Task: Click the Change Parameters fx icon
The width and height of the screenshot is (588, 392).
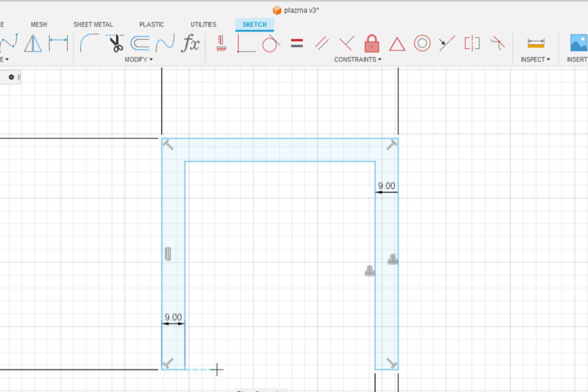Action: [191, 43]
